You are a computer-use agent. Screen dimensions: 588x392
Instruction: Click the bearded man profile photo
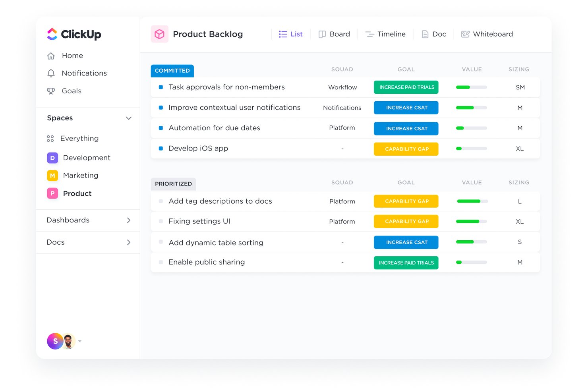[x=68, y=341]
